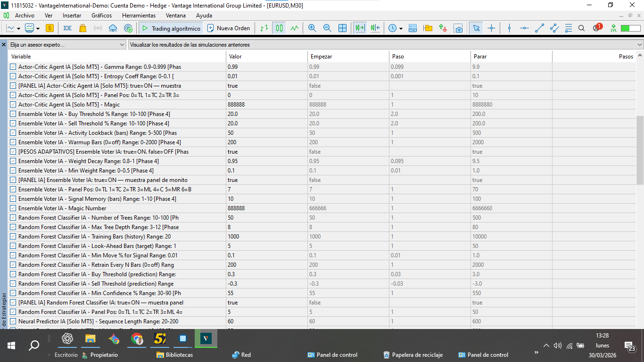The width and height of the screenshot is (644, 362).
Task: Uncheck Ensemble Voter Buy Threshold parameter
Action: point(13,114)
